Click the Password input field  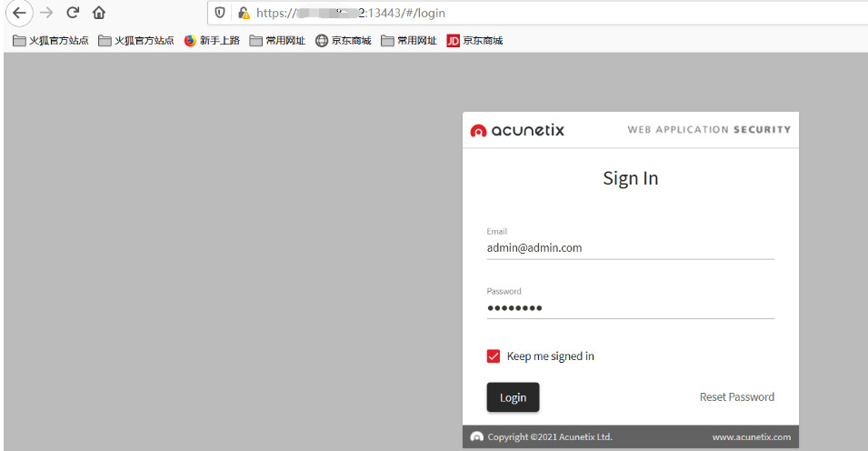[x=631, y=307]
